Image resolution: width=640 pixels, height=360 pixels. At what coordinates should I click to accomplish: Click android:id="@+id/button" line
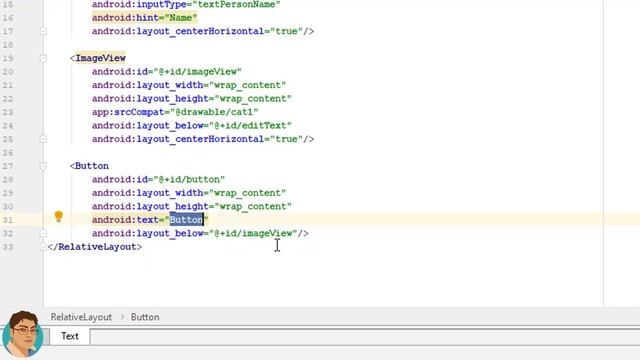(158, 179)
